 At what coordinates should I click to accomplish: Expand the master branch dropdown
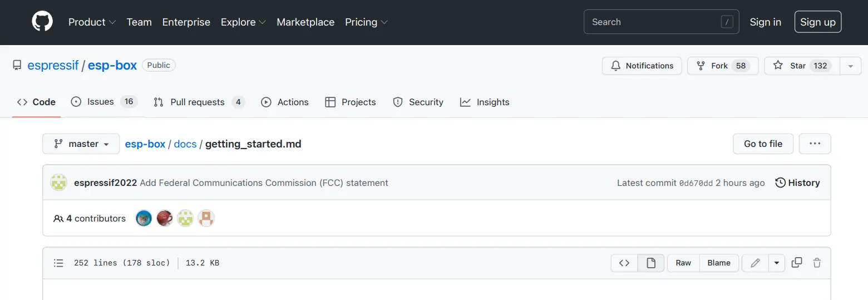(81, 144)
